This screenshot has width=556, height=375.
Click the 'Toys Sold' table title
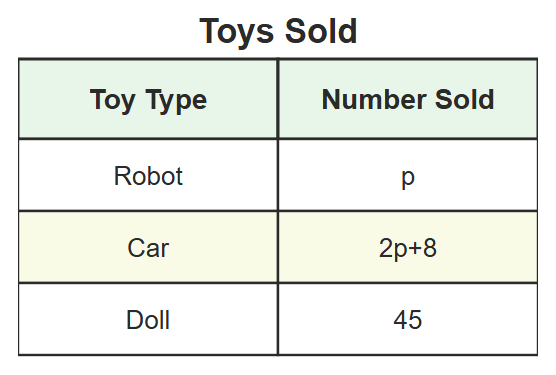pyautogui.click(x=278, y=32)
